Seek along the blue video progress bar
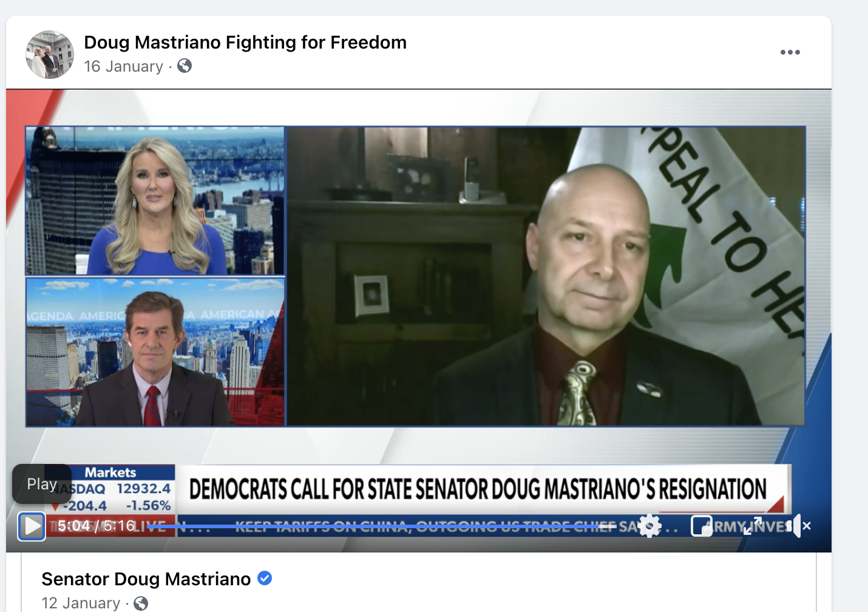 388,526
